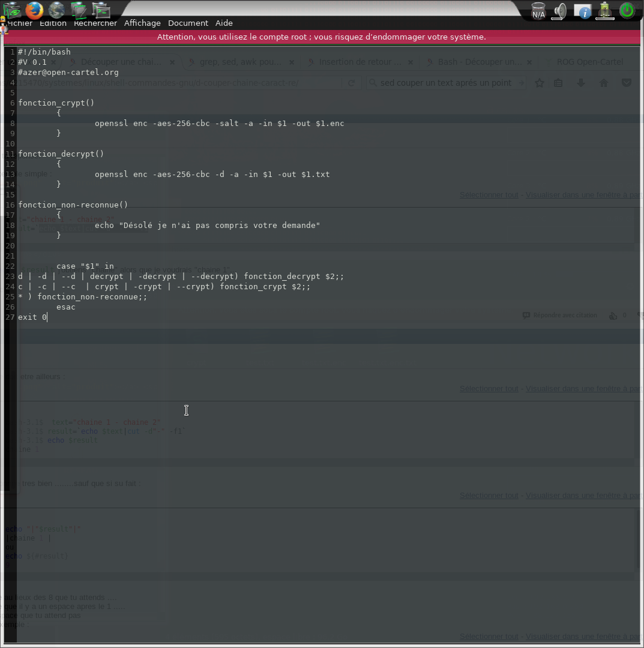Click the echo 'Désolé je n'ai pas compris' line
The width and height of the screenshot is (644, 648).
click(208, 226)
